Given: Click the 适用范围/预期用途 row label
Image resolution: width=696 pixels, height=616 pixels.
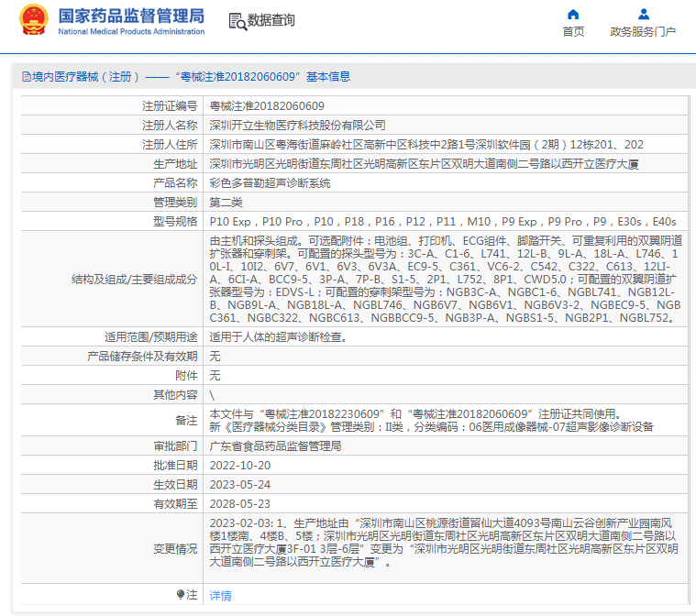Looking at the screenshot, I should [151, 336].
